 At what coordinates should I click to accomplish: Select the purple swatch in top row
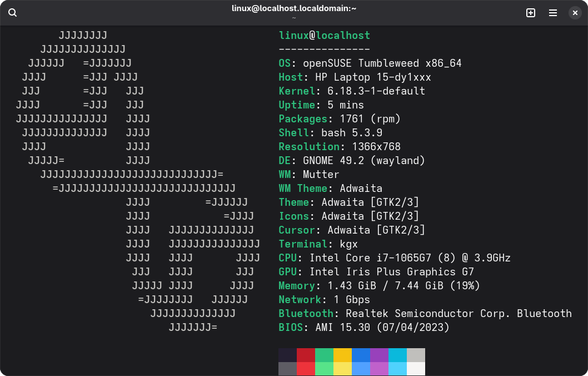coord(379,355)
